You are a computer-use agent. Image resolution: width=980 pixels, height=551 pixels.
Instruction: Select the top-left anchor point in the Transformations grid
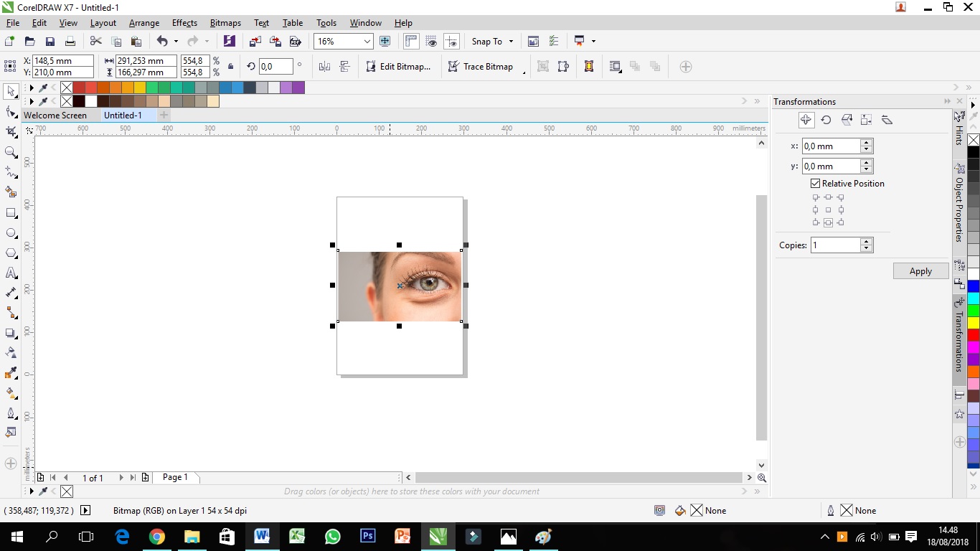point(815,197)
